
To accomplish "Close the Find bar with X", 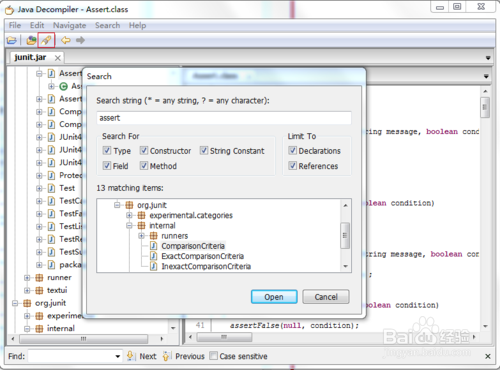I will click(x=488, y=356).
